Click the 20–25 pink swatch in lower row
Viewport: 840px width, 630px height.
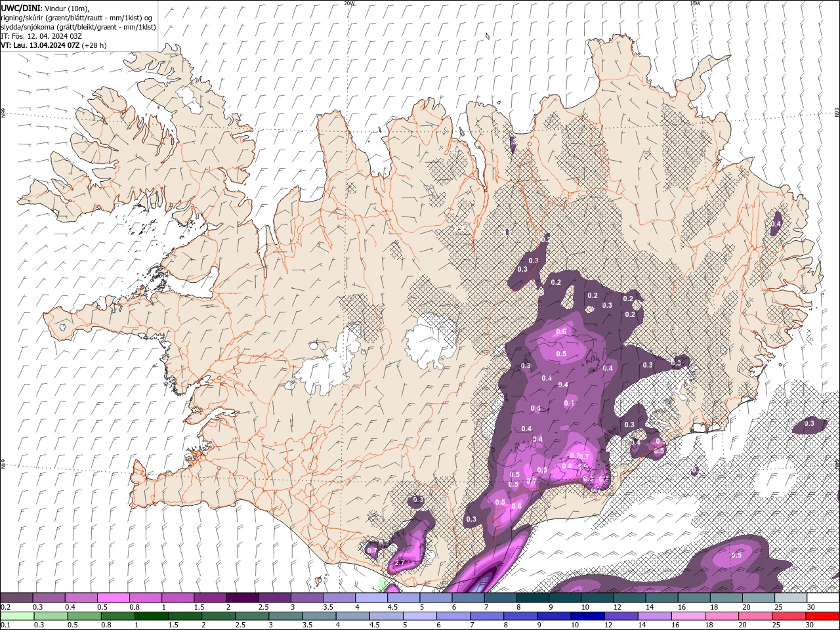[755, 616]
